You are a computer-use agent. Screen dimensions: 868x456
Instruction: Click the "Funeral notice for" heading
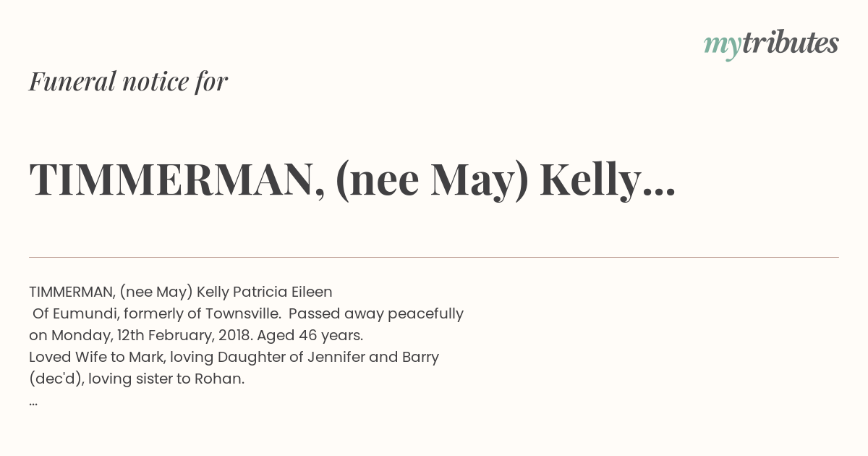[x=129, y=82]
